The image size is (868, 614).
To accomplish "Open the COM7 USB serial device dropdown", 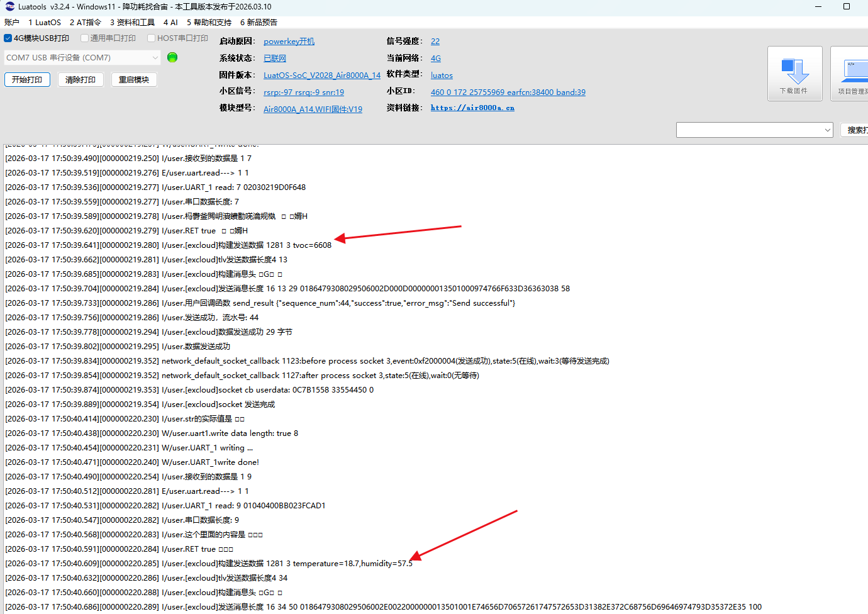I will point(83,58).
